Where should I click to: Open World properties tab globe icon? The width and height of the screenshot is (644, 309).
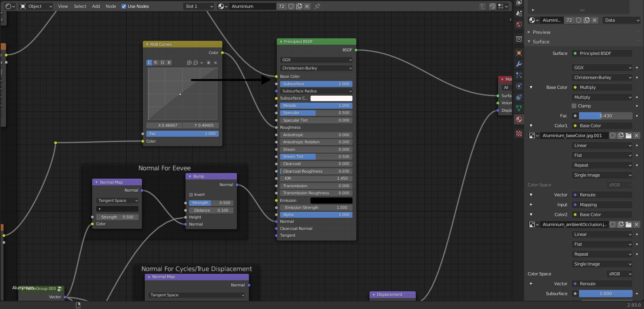(x=519, y=24)
